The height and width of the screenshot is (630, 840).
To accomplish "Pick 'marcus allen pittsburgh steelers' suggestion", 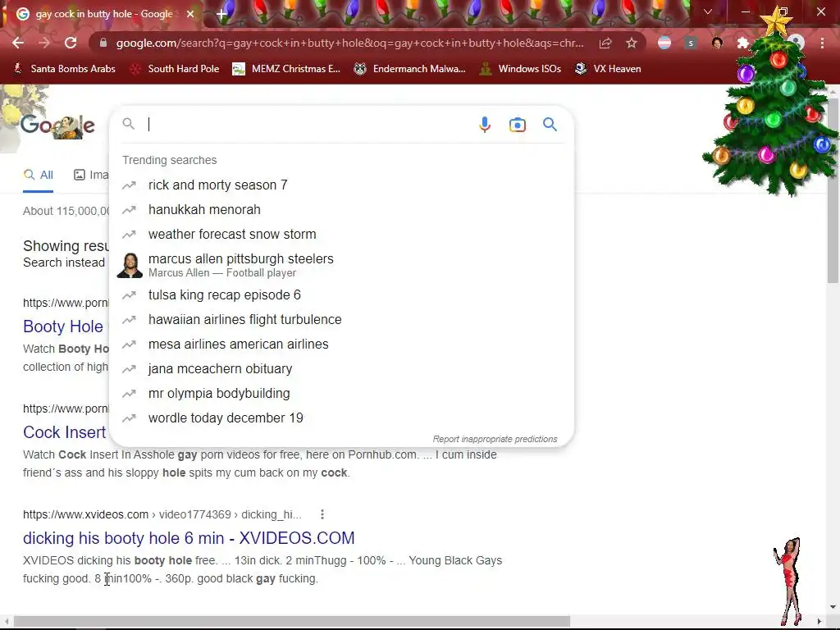I will tap(341, 265).
